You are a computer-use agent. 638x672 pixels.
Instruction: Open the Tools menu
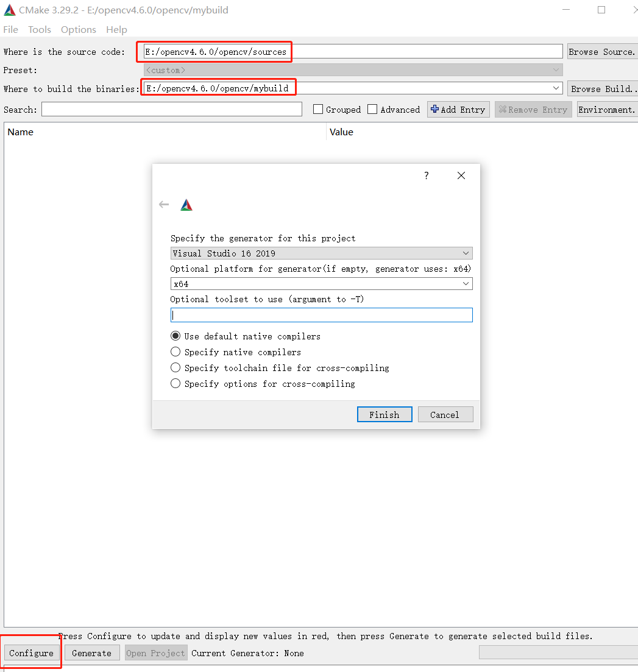pos(40,30)
